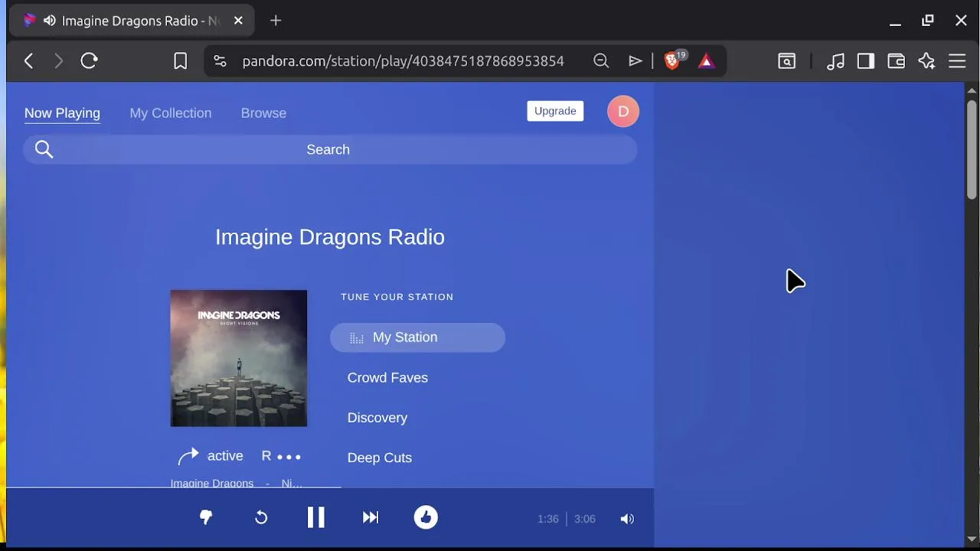View site information settings icon
Viewport: 980px width, 551px height.
tap(220, 61)
